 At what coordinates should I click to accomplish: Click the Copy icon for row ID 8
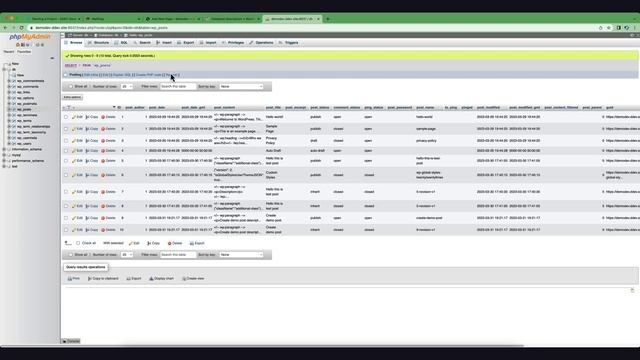click(88, 206)
